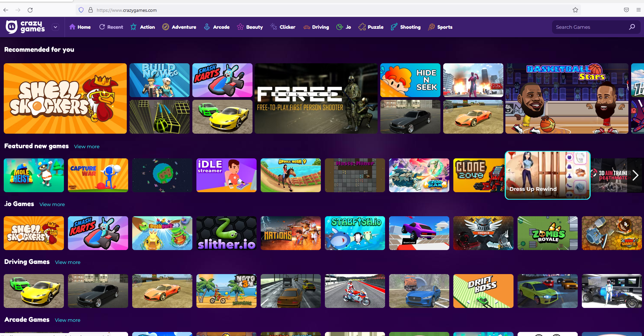Open the Haste-Miner game

click(355, 175)
